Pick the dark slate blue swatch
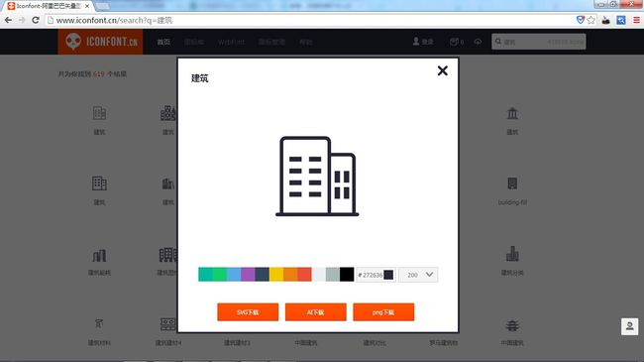644x362 pixels. click(x=262, y=275)
